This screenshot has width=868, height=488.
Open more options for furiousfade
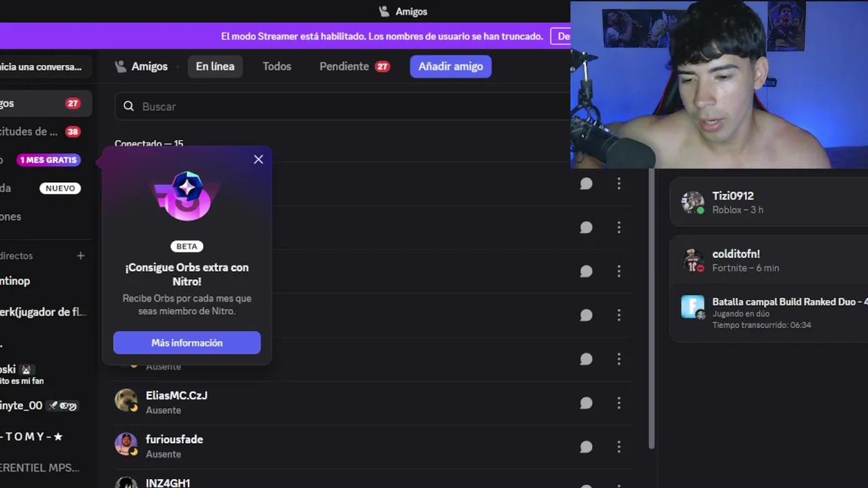tap(618, 447)
